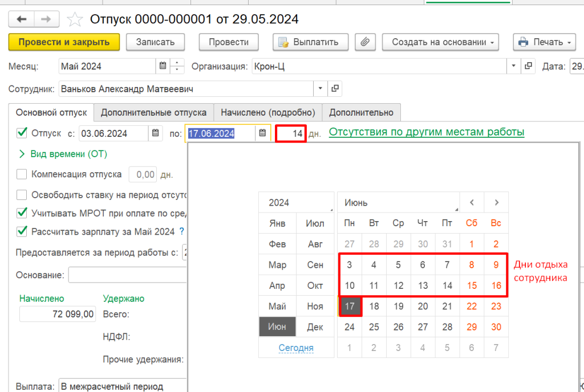
Task: Click the forward navigation arrow
Action: [47, 19]
